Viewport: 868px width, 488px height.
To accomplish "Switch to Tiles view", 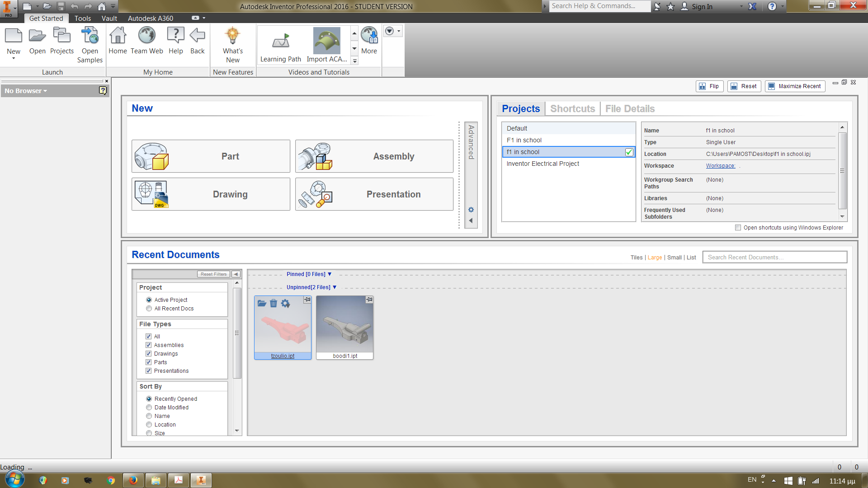I will click(x=636, y=258).
